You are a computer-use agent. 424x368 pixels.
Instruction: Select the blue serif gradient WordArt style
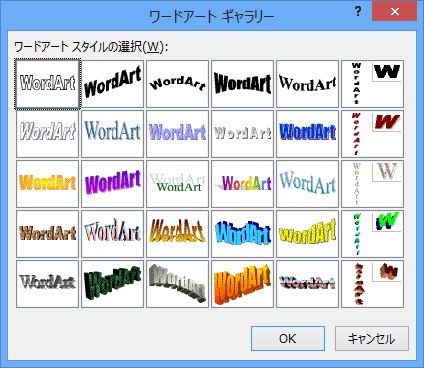112,134
